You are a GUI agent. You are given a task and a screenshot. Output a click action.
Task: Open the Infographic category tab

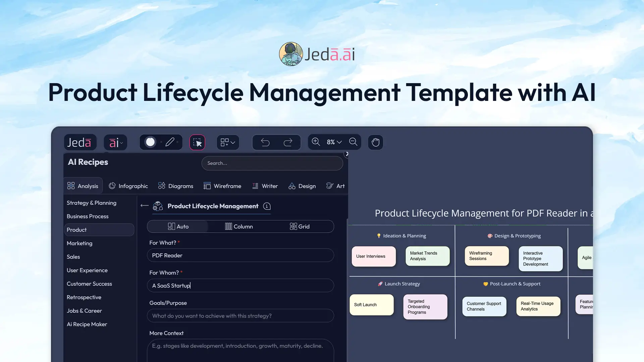[x=128, y=186]
